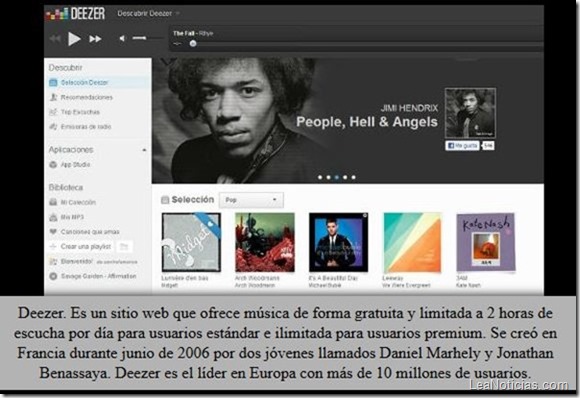Select the fourth banner carousel dot
This screenshot has width=580, height=398.
(x=345, y=178)
